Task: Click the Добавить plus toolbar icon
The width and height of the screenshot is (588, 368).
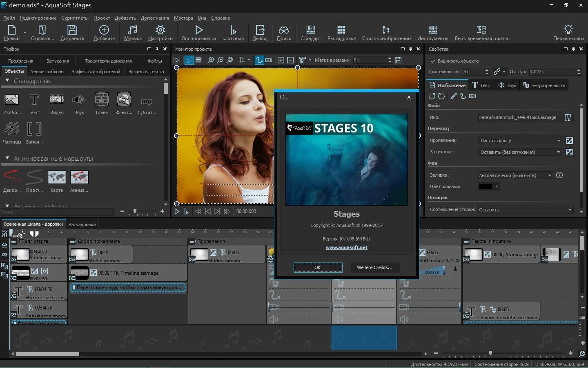Action: click(x=104, y=32)
